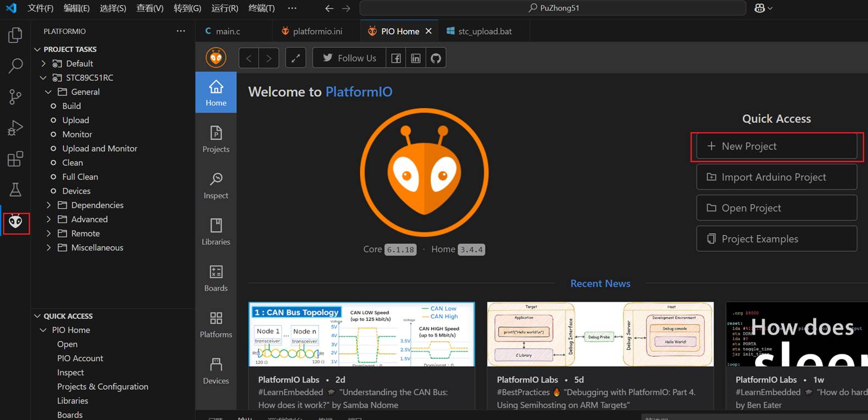
Task: Open the 查看(V) menu
Action: click(x=149, y=8)
